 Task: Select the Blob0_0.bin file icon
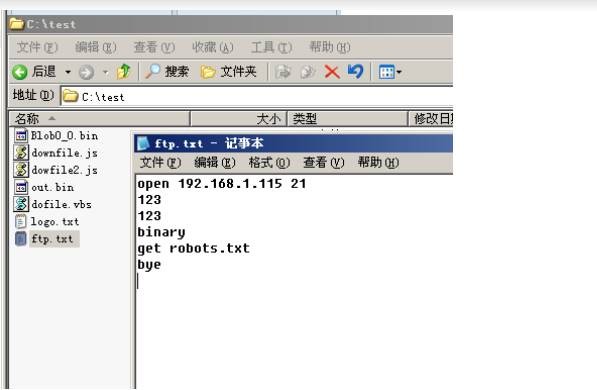click(x=21, y=135)
